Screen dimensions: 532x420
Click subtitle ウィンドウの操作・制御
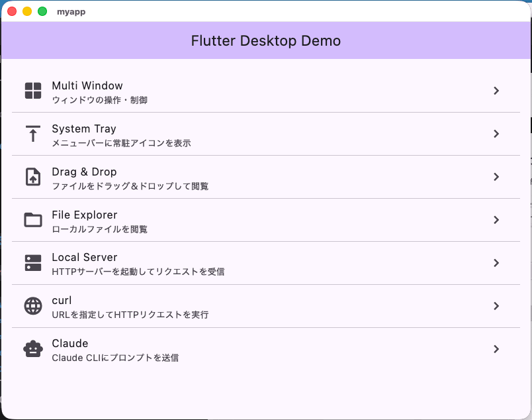tap(100, 100)
